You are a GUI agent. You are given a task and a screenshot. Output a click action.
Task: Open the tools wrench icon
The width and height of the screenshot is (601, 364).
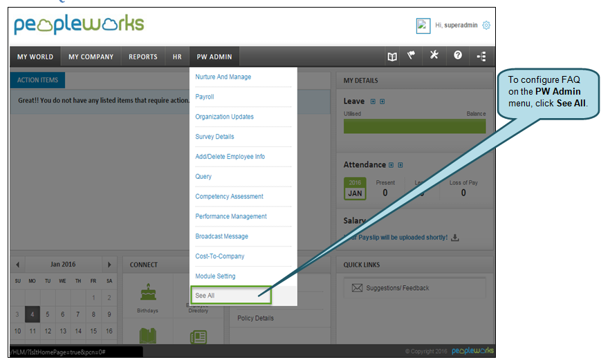click(x=434, y=55)
